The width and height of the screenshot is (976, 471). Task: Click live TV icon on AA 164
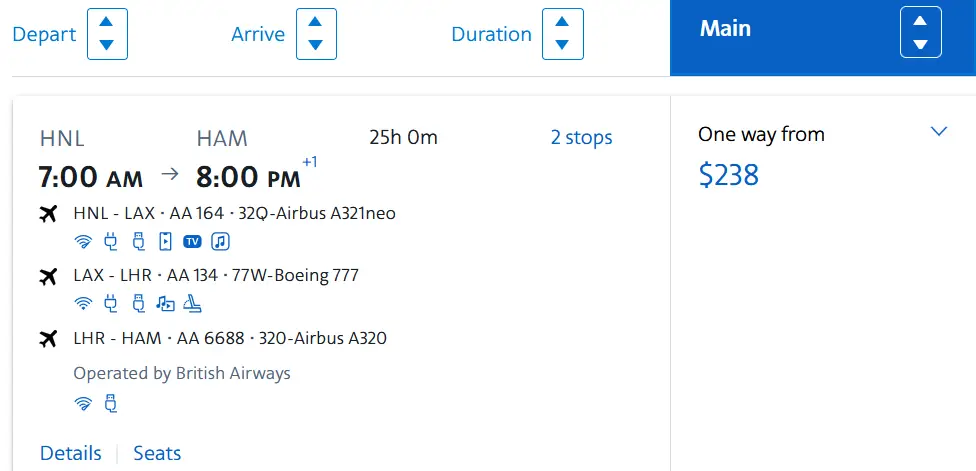tap(192, 241)
